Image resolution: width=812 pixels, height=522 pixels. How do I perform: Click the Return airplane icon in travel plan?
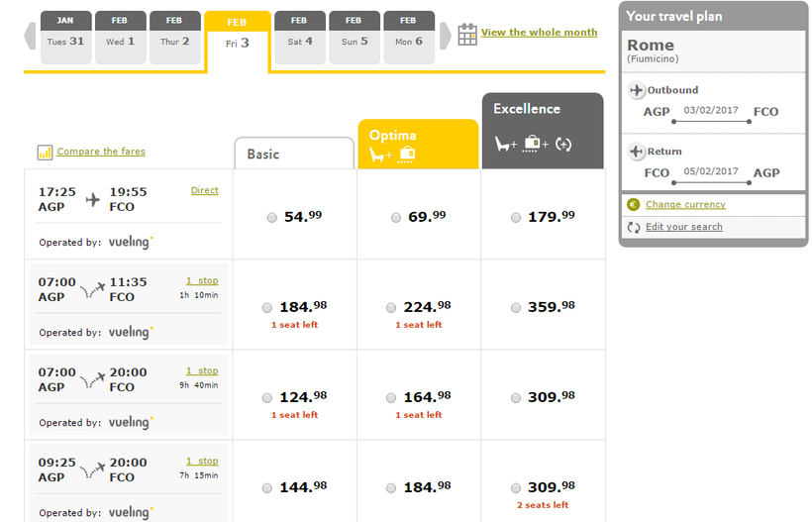[637, 152]
